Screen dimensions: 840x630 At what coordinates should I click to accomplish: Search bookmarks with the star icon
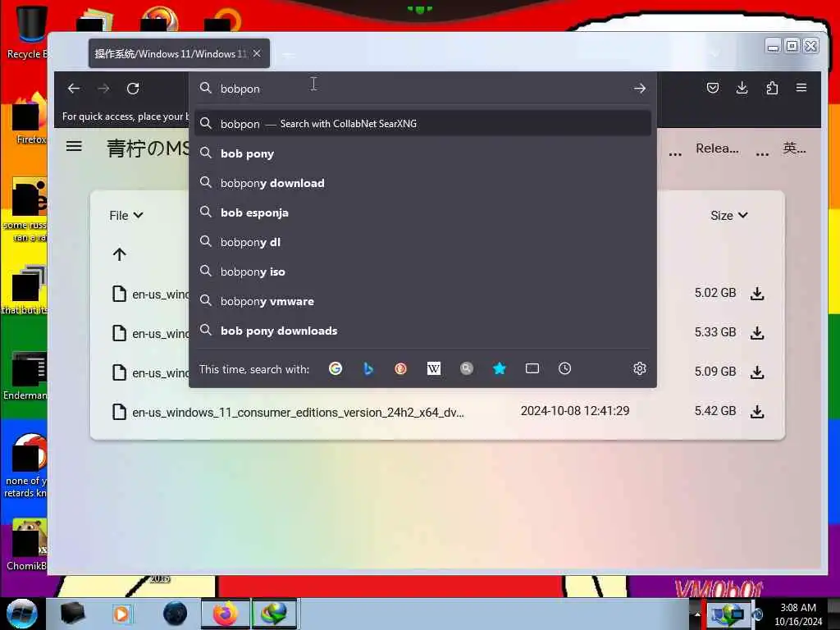(500, 368)
